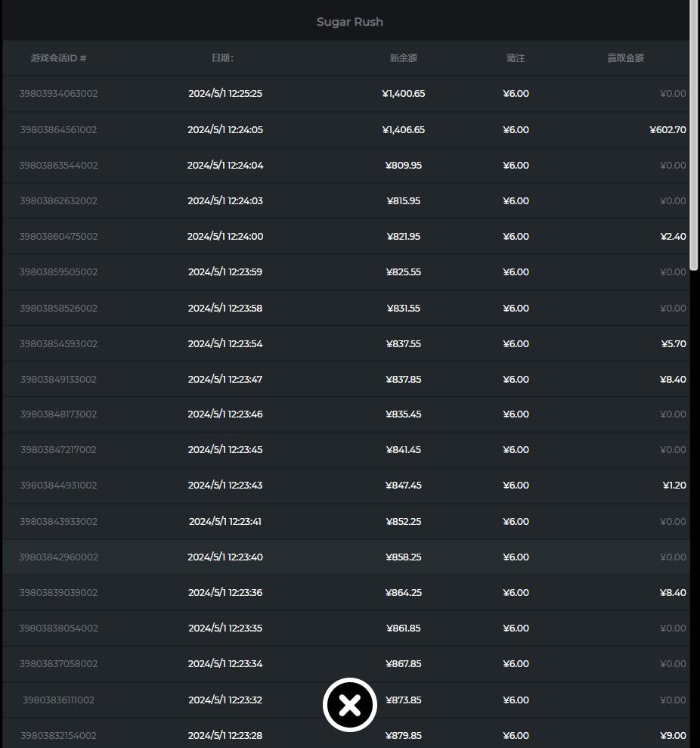Click the balance ¥831.55

(404, 308)
